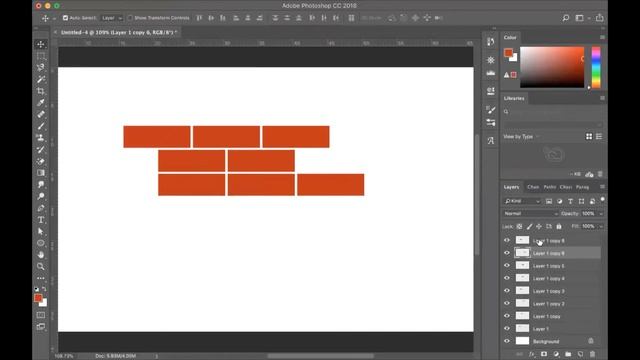Open the Layers panel options menu
The width and height of the screenshot is (640, 360).
pos(602,187)
